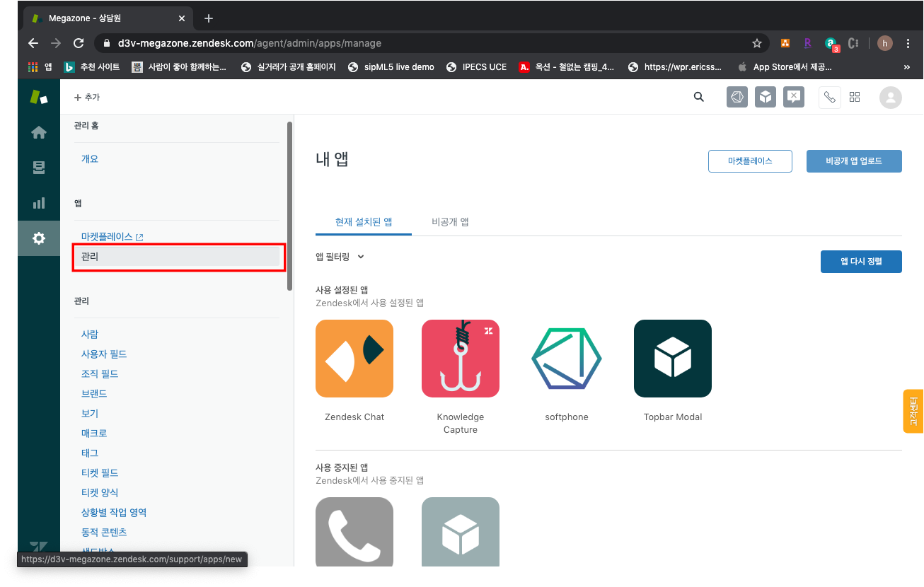Open the 고객센터 help side tab
The width and height of the screenshot is (924, 587).
click(913, 410)
